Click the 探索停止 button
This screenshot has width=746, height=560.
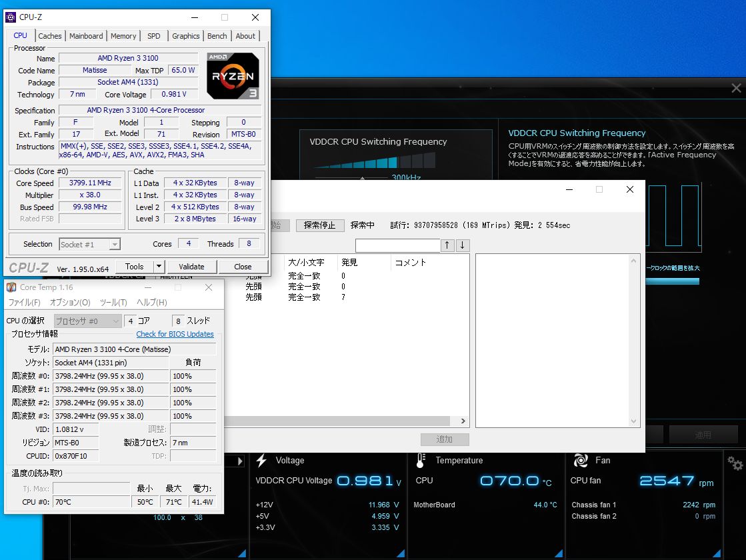coord(320,225)
